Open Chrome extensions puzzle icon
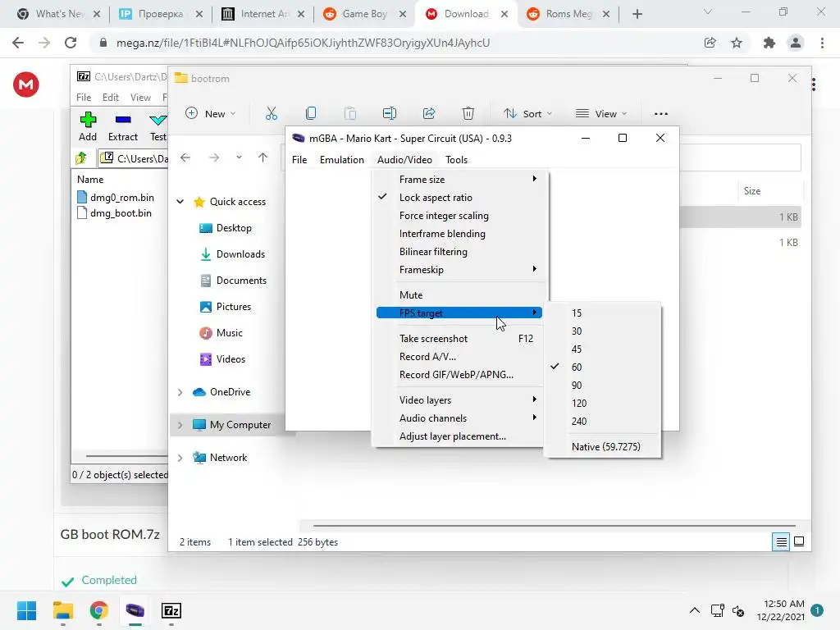Image resolution: width=840 pixels, height=630 pixels. pyautogui.click(x=769, y=43)
